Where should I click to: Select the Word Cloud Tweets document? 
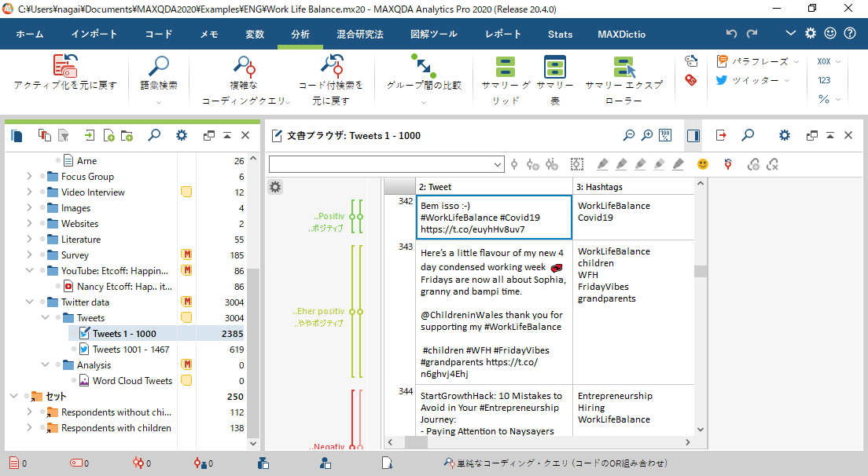pyautogui.click(x=132, y=381)
